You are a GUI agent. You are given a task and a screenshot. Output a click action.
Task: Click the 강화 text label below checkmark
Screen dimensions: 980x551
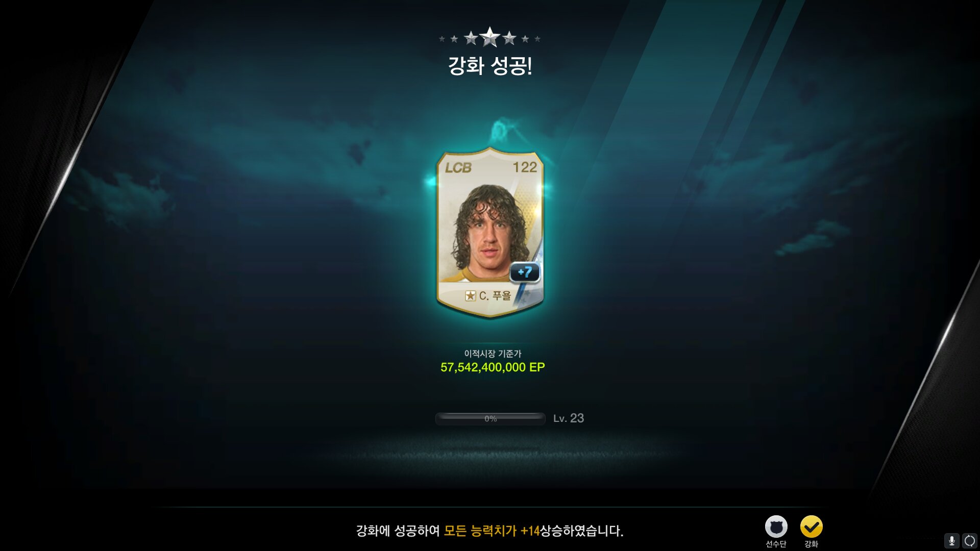pos(811,544)
